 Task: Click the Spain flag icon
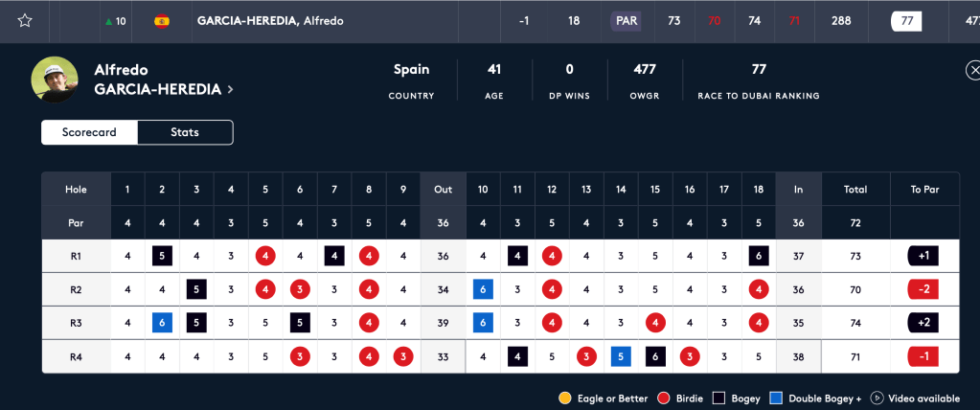click(162, 21)
